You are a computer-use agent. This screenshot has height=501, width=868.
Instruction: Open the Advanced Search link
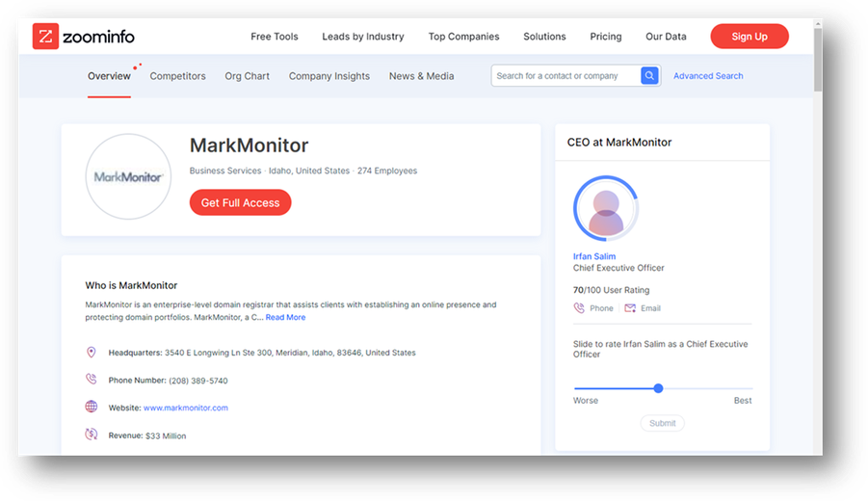pyautogui.click(x=708, y=76)
